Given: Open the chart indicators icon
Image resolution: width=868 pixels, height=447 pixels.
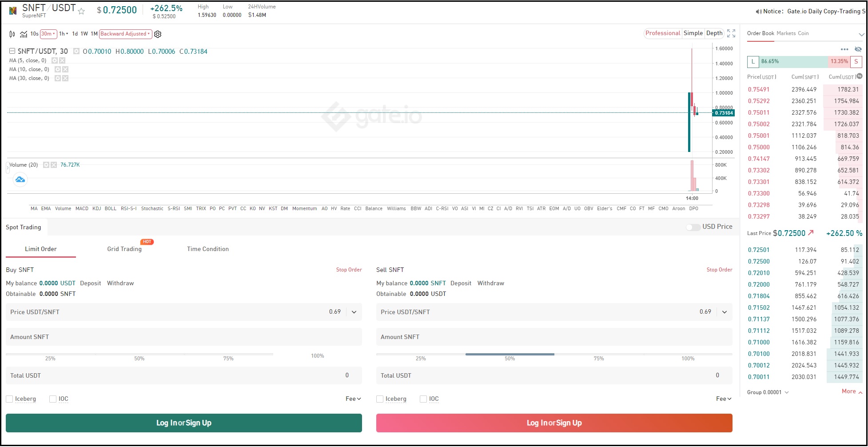Looking at the screenshot, I should pyautogui.click(x=24, y=34).
